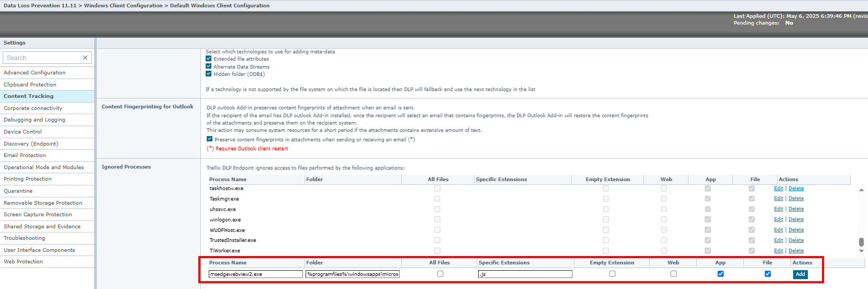Open Removable Storage Protection section
The image size is (868, 289).
pyautogui.click(x=43, y=203)
